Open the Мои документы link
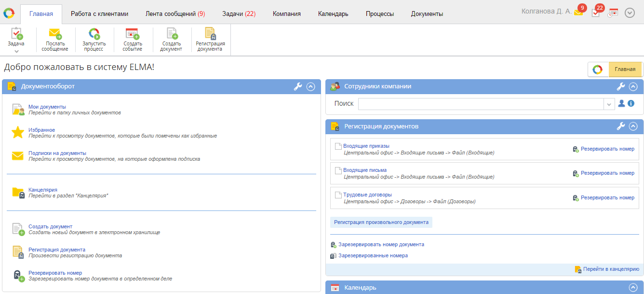Screen dimensions: 644x294 [x=47, y=107]
